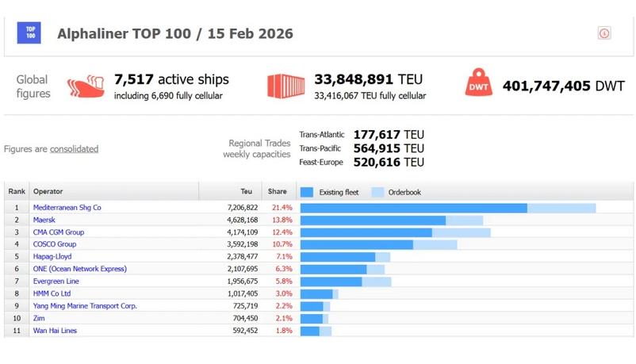Click the red DWT weight icon
Screen dimensions: 636x364
click(478, 83)
